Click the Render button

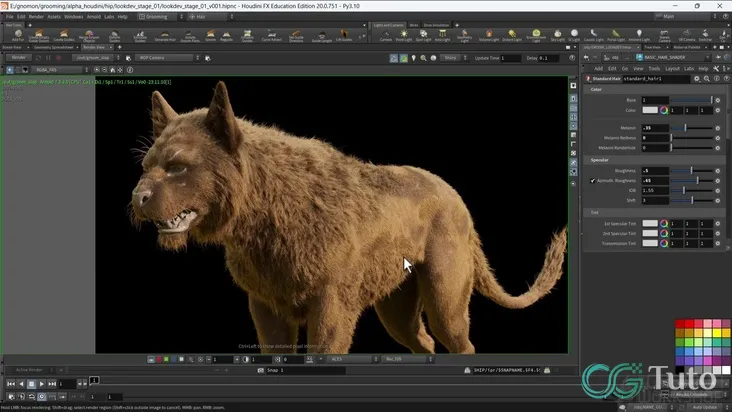[x=19, y=58]
